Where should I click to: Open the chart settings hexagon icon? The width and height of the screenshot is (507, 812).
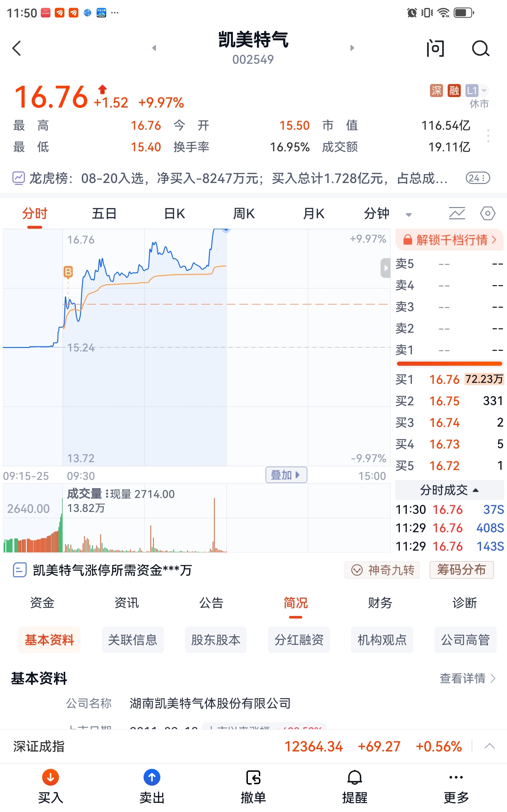click(x=487, y=213)
